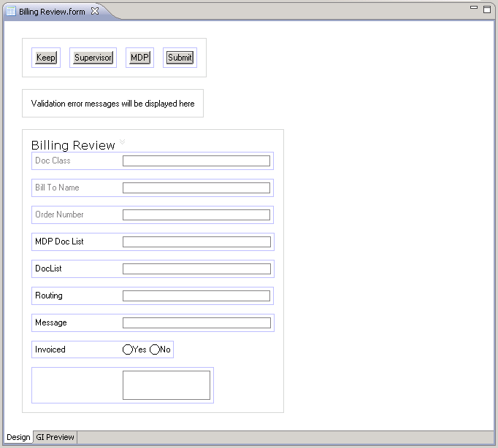Click the Doc Class text field
Screen dimensions: 498x448
(x=196, y=161)
